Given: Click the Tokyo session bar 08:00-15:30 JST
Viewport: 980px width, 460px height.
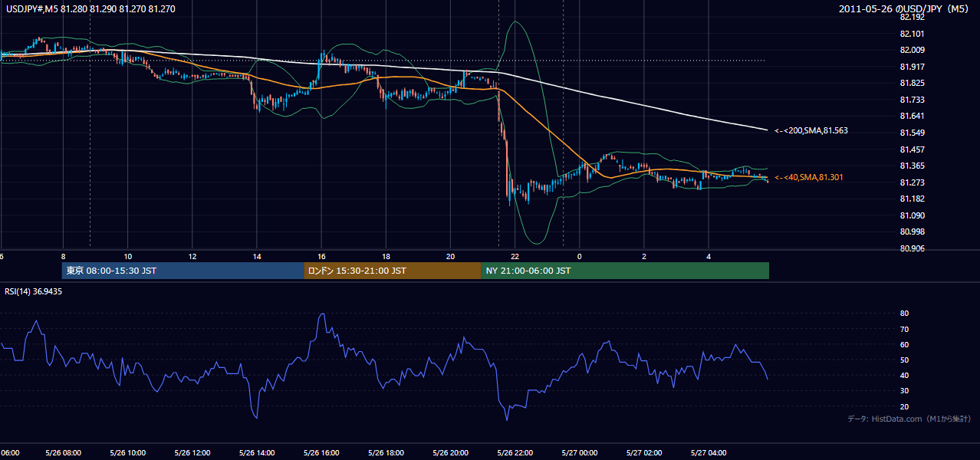Looking at the screenshot, I should [x=183, y=271].
